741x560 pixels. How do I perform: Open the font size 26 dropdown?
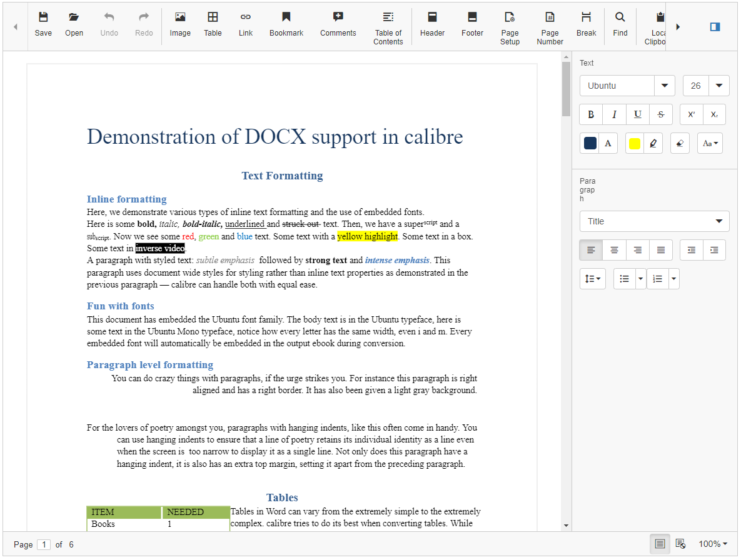point(718,86)
